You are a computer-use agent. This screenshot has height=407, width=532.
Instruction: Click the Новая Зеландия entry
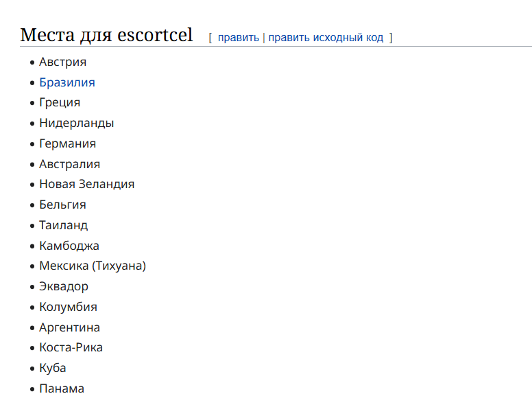[x=87, y=184]
